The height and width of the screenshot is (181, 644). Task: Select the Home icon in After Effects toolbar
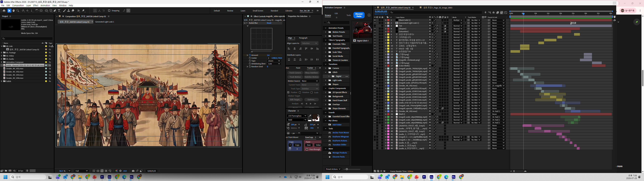point(4,11)
